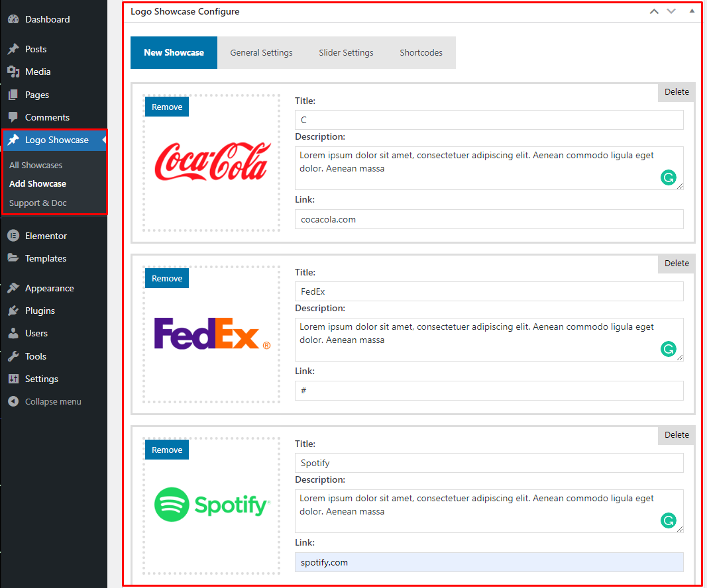Image resolution: width=707 pixels, height=588 pixels.
Task: Click the FedEx logo thumbnail
Action: [x=213, y=334]
